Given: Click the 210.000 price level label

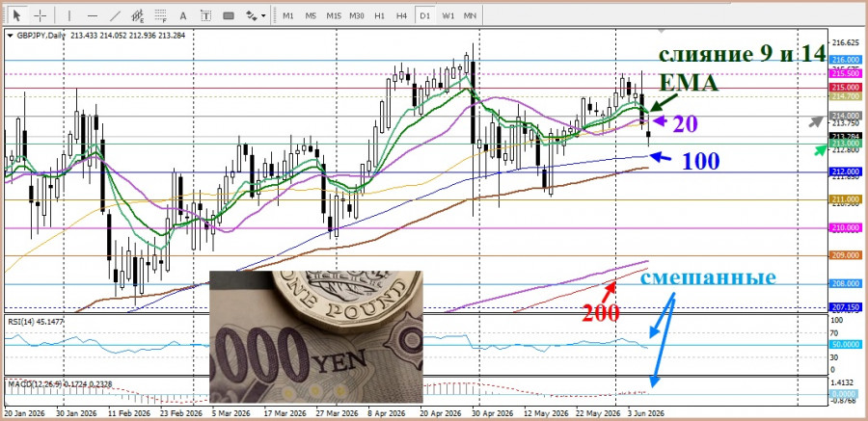Looking at the screenshot, I should [x=845, y=228].
